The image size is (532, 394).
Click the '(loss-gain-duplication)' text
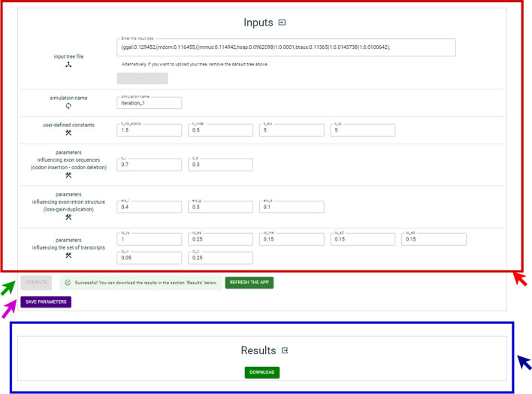[x=68, y=209]
